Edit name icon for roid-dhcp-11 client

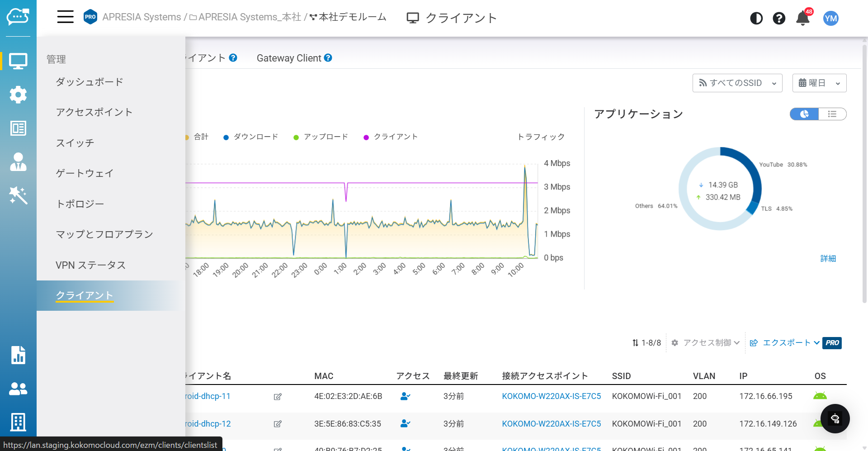tap(278, 397)
